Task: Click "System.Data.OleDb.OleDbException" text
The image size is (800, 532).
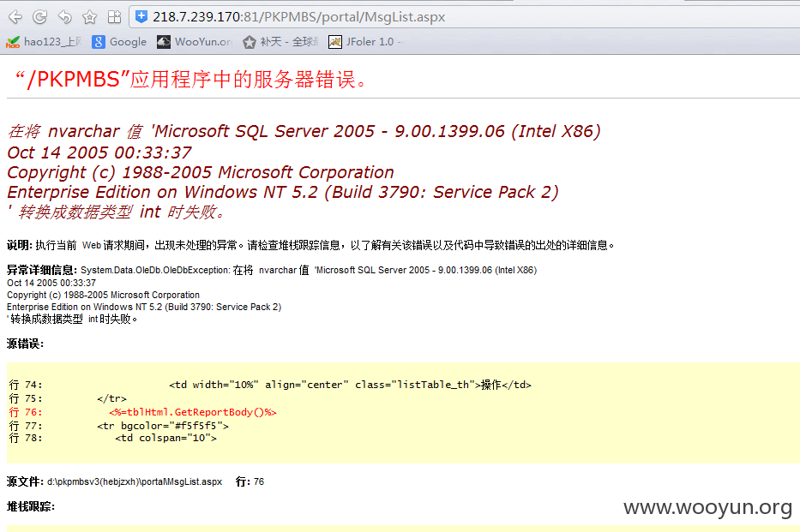Action: click(155, 270)
